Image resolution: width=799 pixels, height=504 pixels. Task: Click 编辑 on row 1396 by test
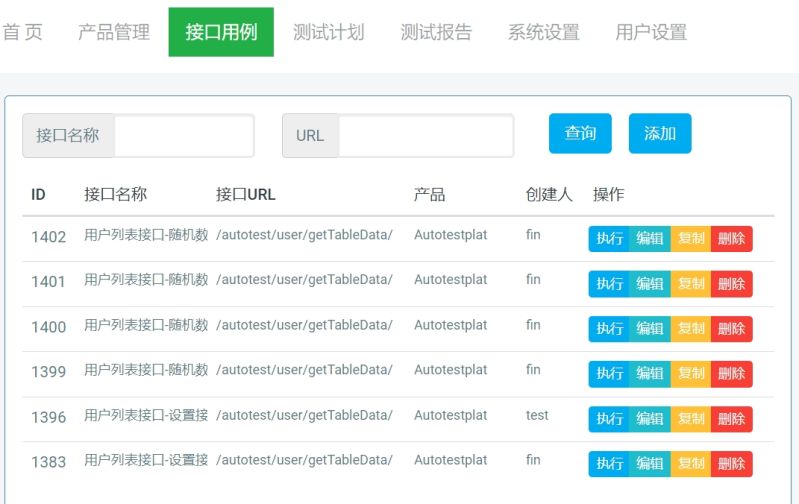pos(650,419)
